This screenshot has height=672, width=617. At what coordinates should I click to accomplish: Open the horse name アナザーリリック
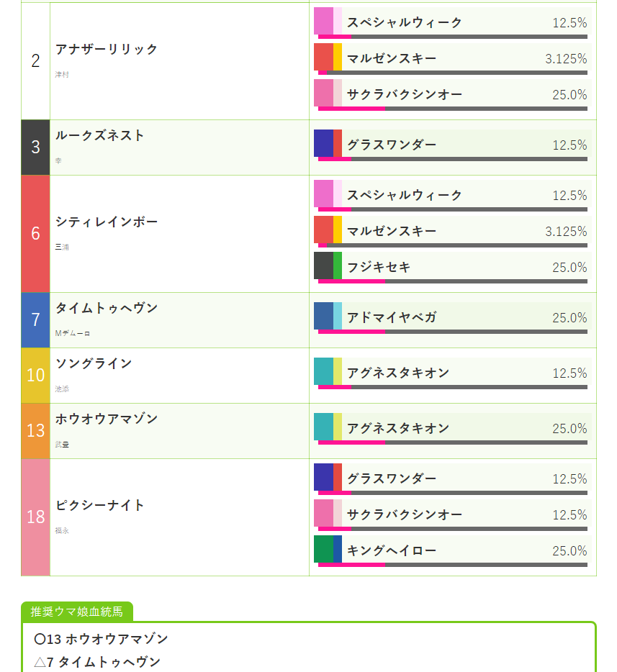[107, 50]
